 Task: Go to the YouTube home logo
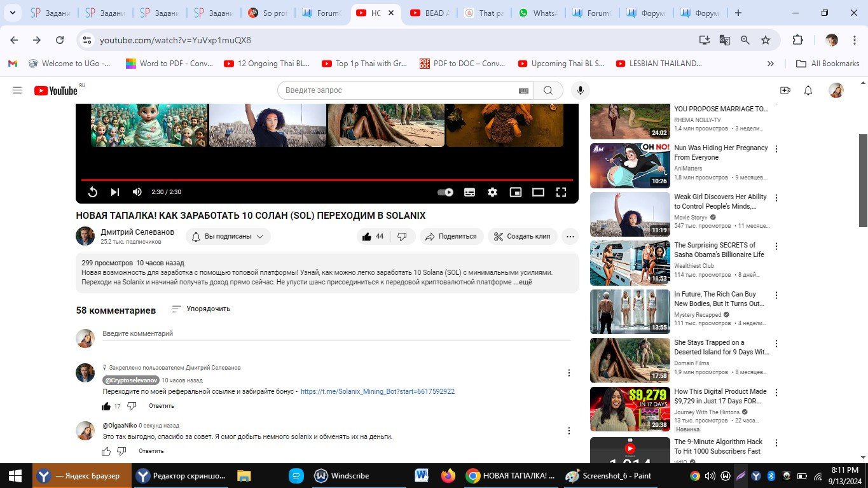point(56,90)
